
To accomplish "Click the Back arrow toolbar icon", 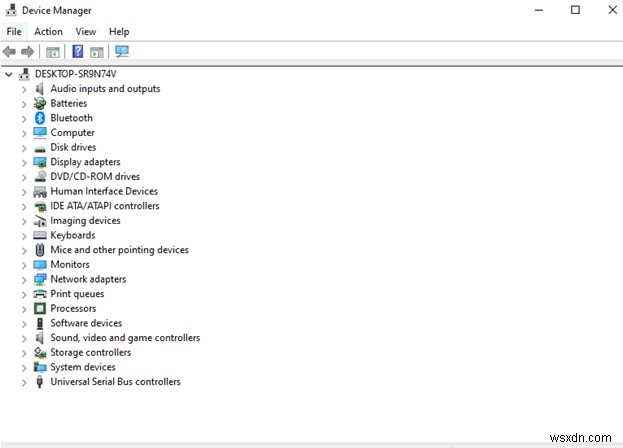I will coord(9,52).
